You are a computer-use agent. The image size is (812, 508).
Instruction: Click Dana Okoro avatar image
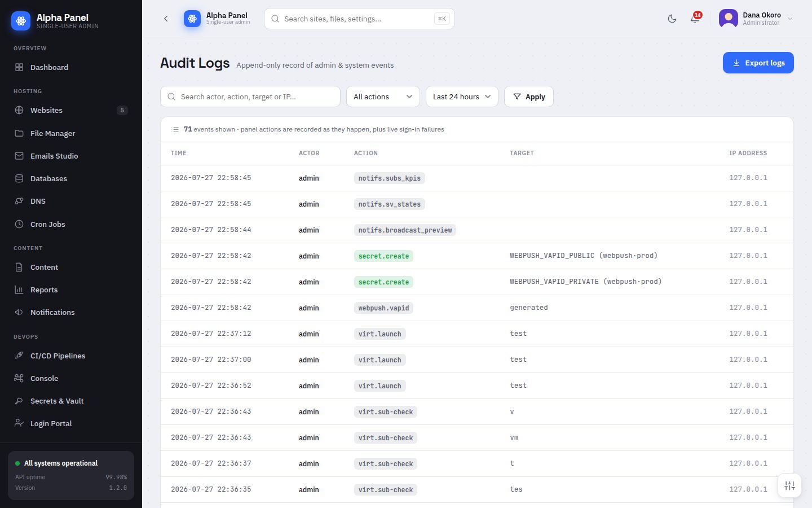point(729,19)
